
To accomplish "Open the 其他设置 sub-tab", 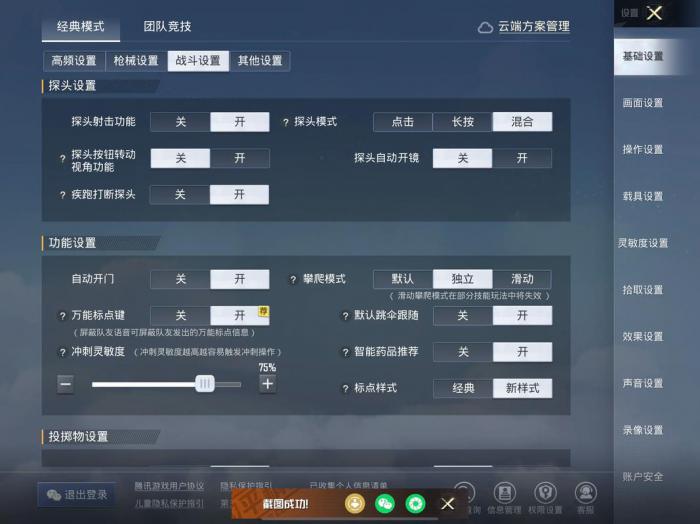I will [260, 61].
